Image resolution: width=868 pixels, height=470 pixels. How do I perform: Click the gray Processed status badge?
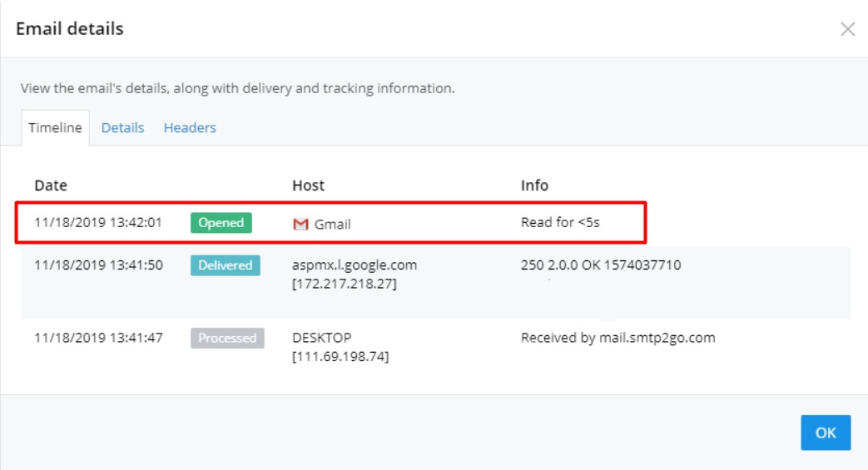227,338
